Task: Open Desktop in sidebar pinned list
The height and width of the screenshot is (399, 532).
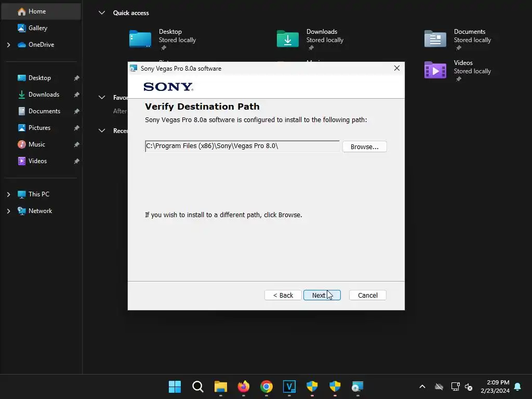Action: tap(39, 78)
